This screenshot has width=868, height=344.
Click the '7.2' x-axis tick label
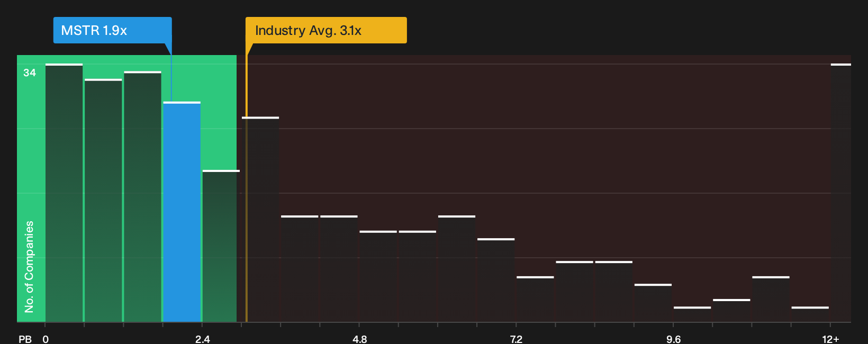click(516, 339)
